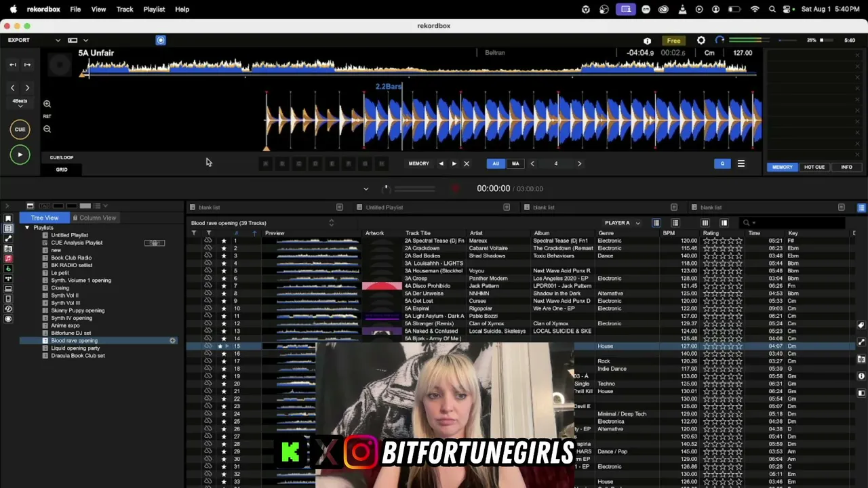Jump to next track button
The height and width of the screenshot is (488, 868).
27,64
